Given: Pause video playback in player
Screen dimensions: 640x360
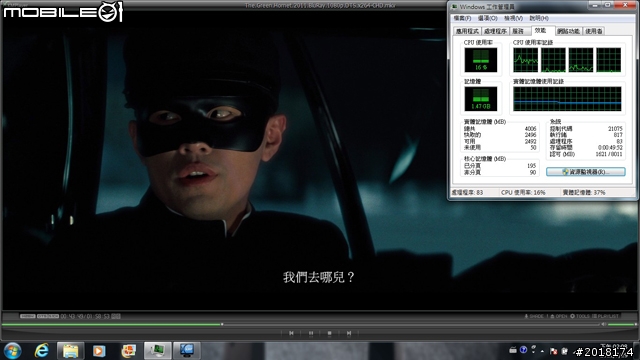Looking at the screenshot, I should pos(311,333).
